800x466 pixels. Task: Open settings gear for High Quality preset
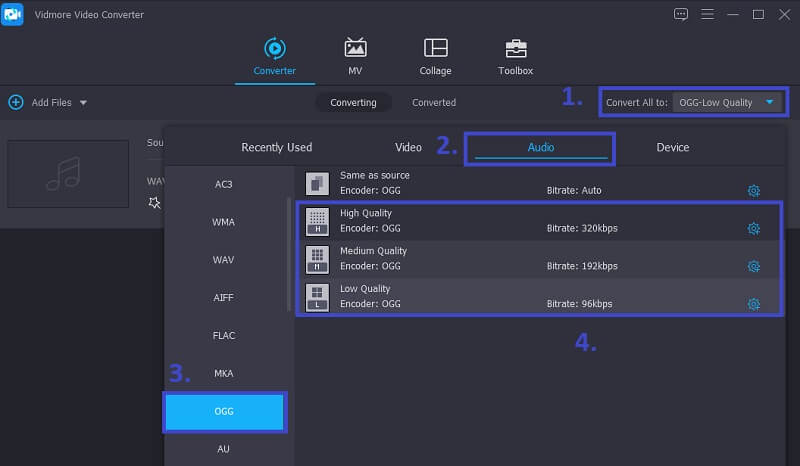coord(754,228)
